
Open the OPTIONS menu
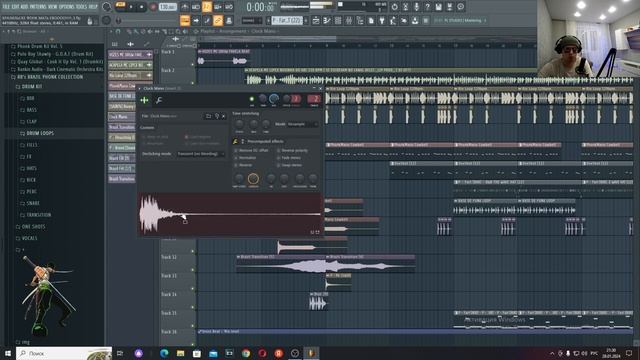(66, 7)
